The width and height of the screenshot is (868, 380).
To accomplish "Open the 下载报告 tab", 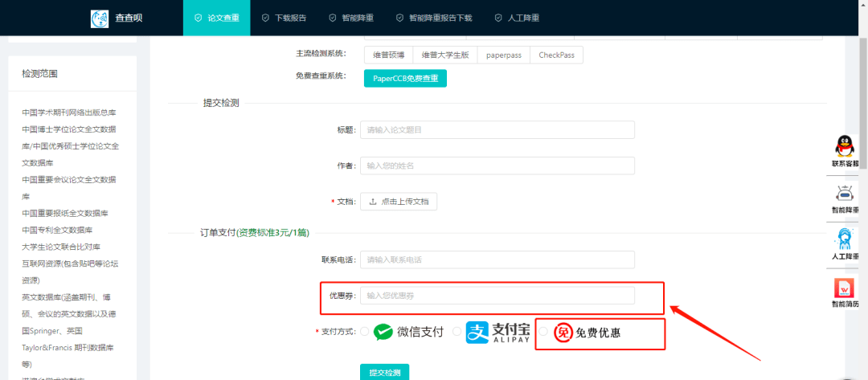I will point(284,18).
